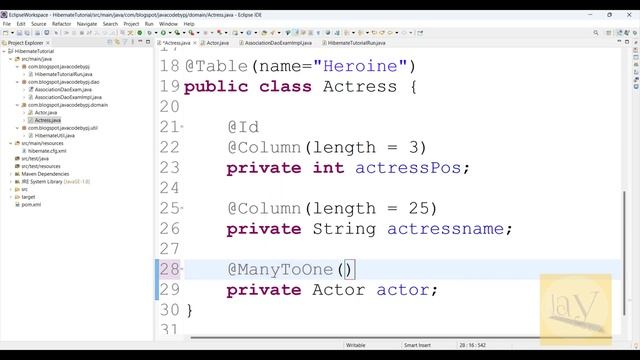
Task: Select HibernateTutorialRun.java in the tree
Action: pyautogui.click(x=63, y=74)
